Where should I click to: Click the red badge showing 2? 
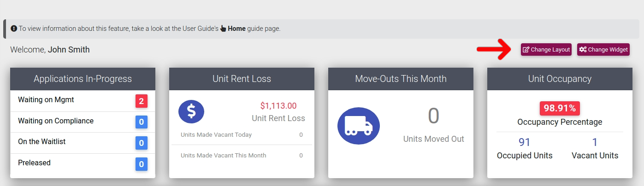[x=142, y=101]
